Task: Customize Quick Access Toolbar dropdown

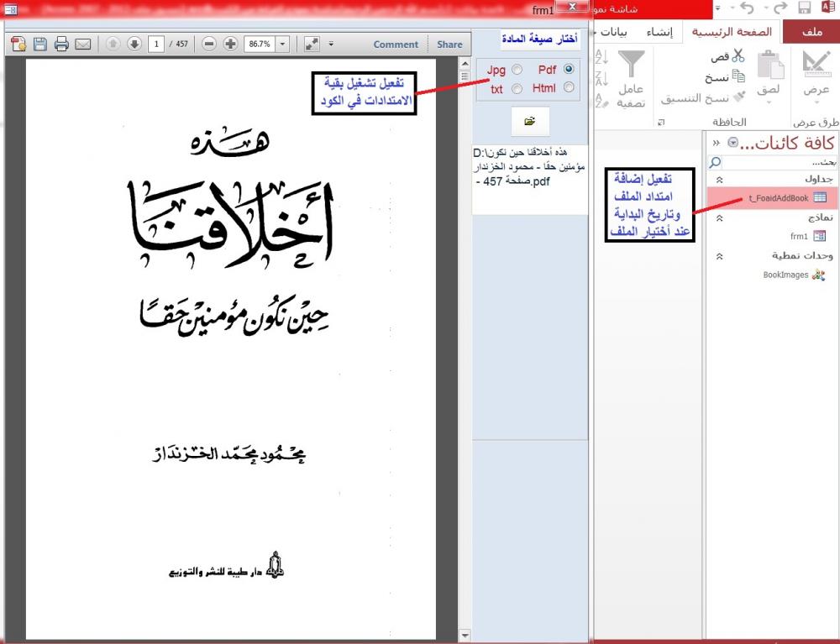Action: click(718, 8)
